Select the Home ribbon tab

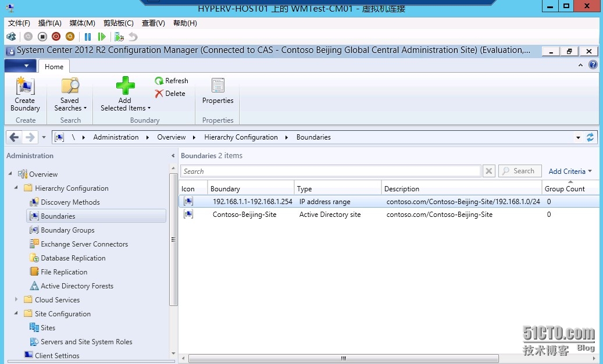[x=54, y=66]
